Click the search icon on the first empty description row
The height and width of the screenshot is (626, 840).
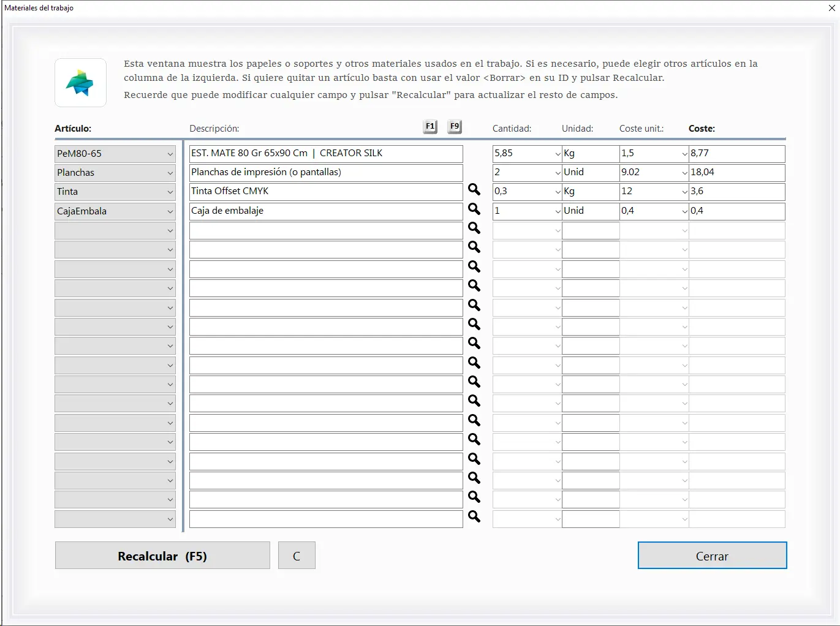(x=474, y=228)
